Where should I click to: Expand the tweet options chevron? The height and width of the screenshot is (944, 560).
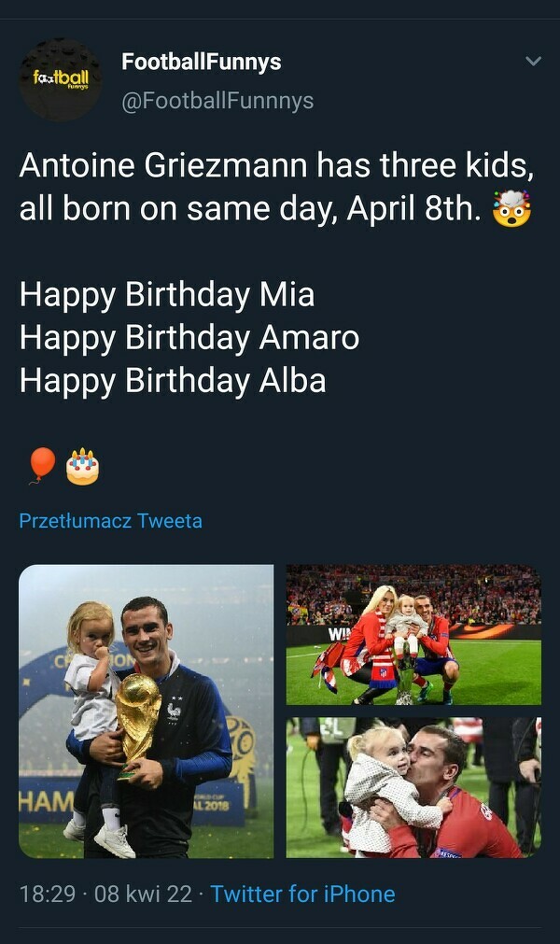[x=533, y=62]
